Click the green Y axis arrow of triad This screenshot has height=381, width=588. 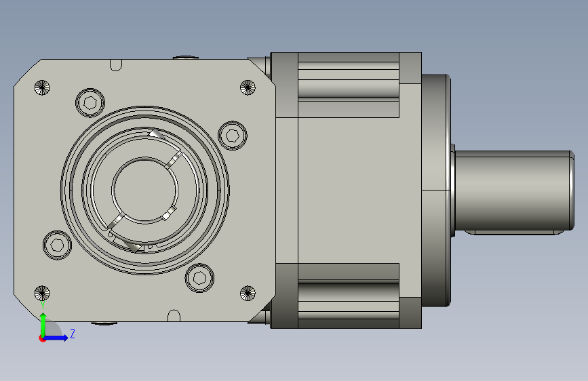(43, 324)
